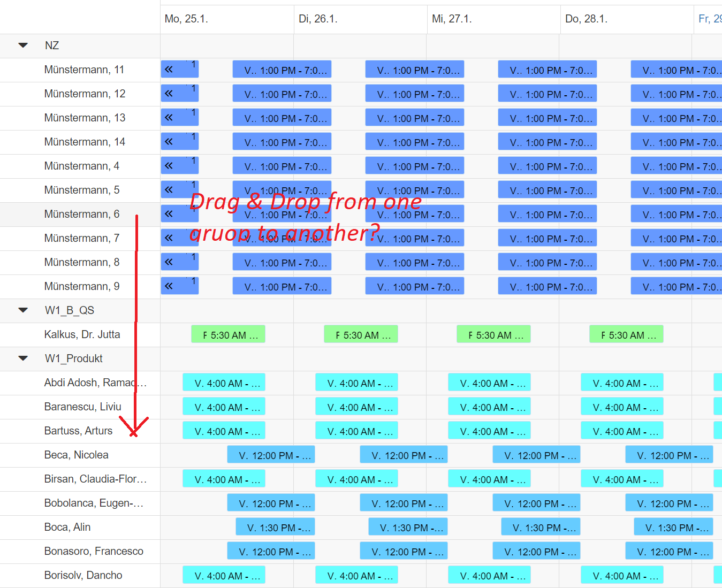
Task: Collapse the NZ group
Action: click(x=23, y=45)
